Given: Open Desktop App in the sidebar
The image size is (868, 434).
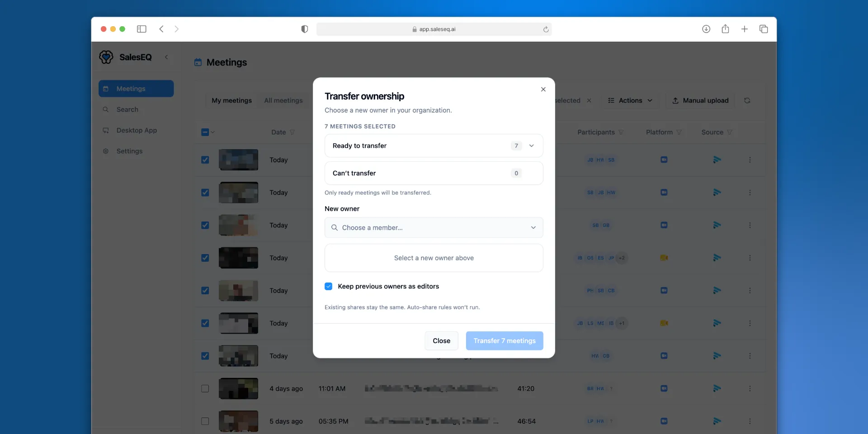Looking at the screenshot, I should point(136,130).
